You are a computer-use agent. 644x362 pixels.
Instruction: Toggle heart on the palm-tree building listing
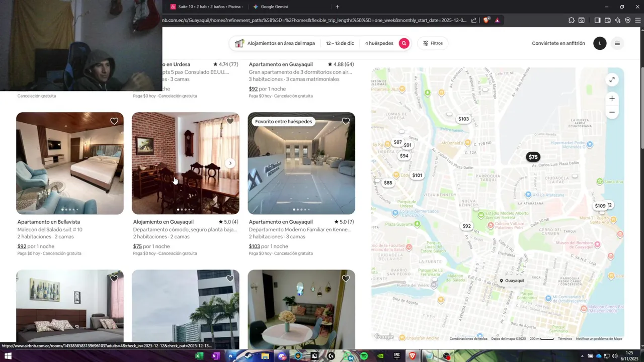230,279
